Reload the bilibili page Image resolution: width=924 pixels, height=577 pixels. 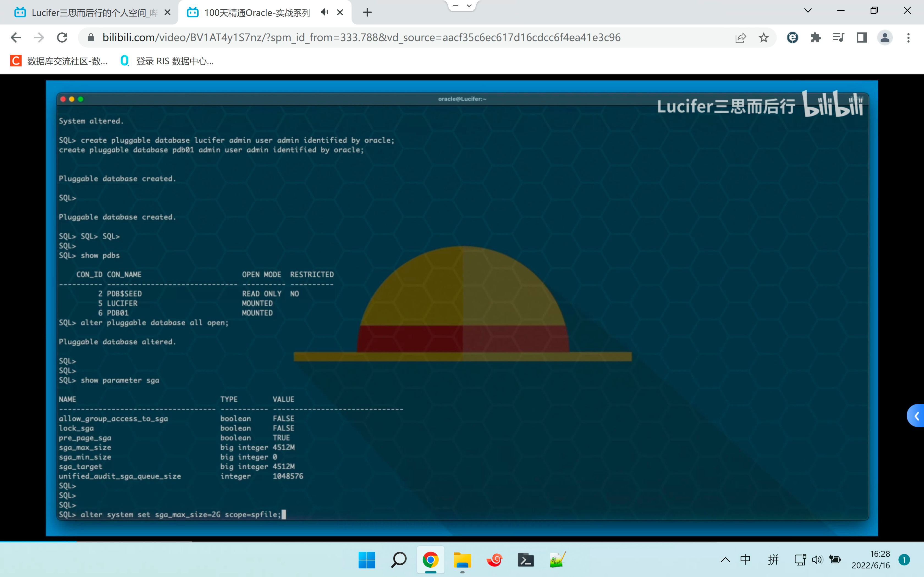pyautogui.click(x=62, y=37)
